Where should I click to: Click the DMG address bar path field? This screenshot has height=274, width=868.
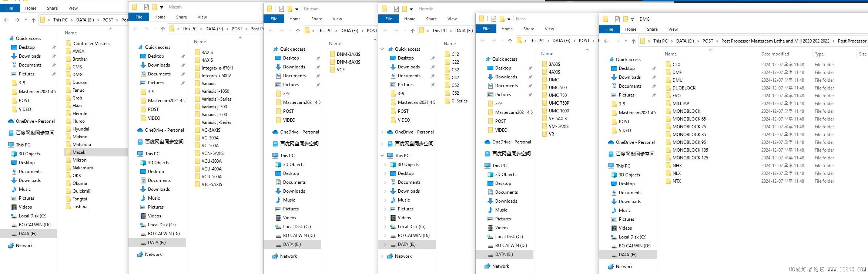754,41
